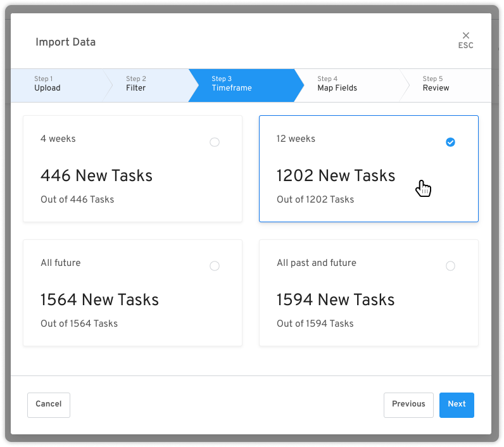Click 'Out of 446 Tasks' text
504x447 pixels.
coord(77,199)
